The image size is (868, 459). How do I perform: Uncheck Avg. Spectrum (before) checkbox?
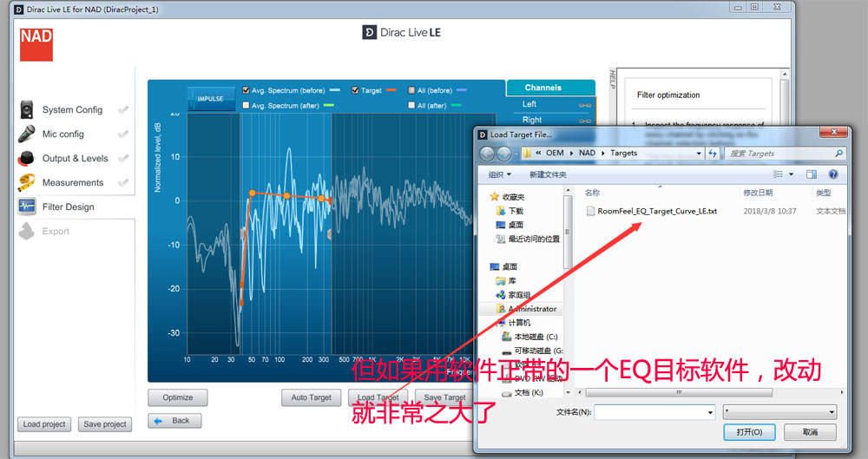pyautogui.click(x=246, y=90)
